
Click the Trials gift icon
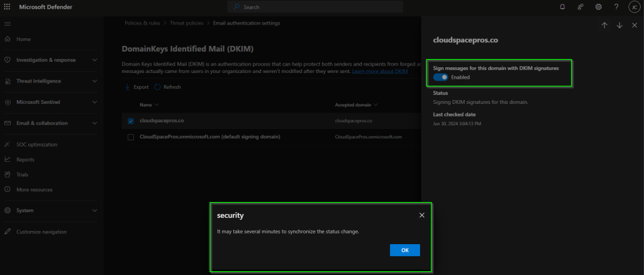click(x=8, y=175)
